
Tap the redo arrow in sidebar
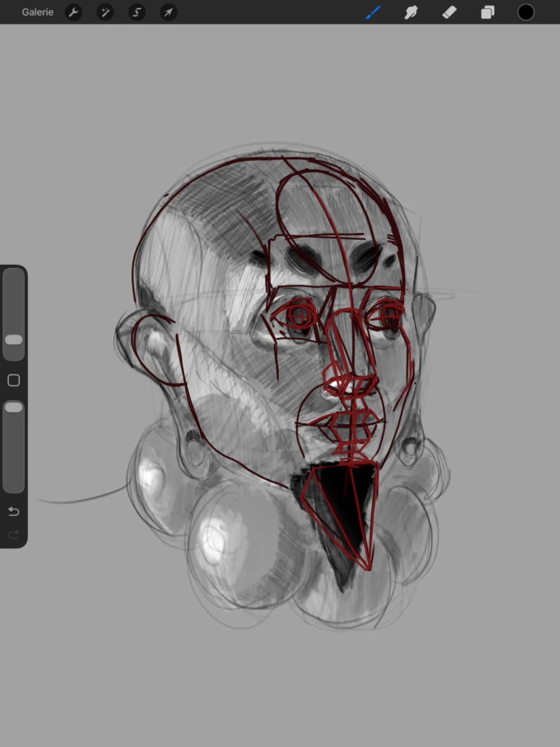tap(13, 535)
